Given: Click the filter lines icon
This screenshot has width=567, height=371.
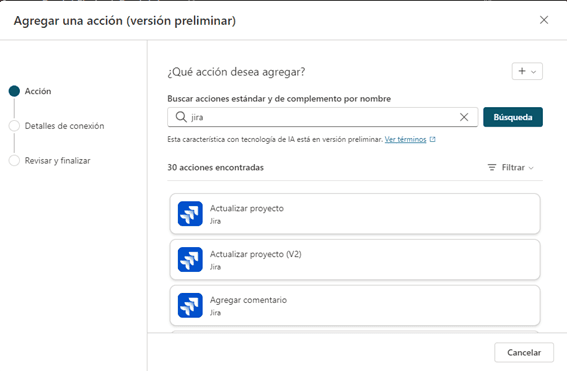Looking at the screenshot, I should click(x=492, y=167).
